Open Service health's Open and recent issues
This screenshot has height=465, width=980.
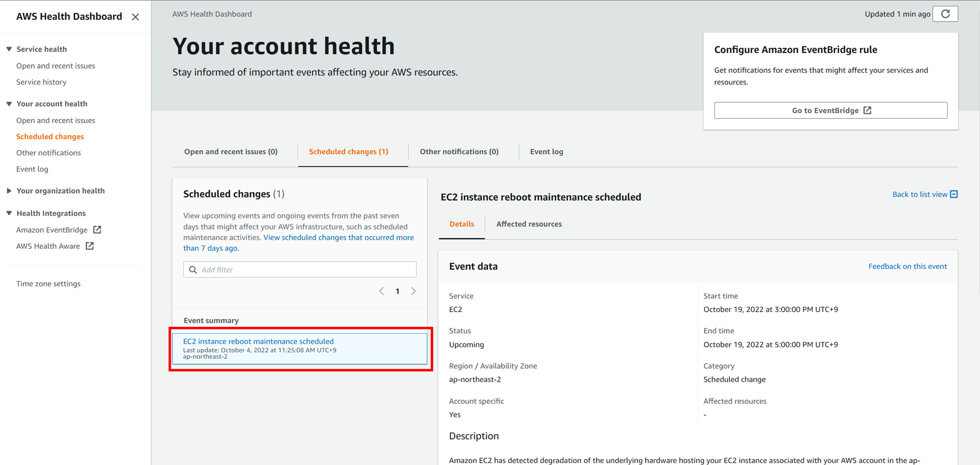pyautogui.click(x=55, y=66)
